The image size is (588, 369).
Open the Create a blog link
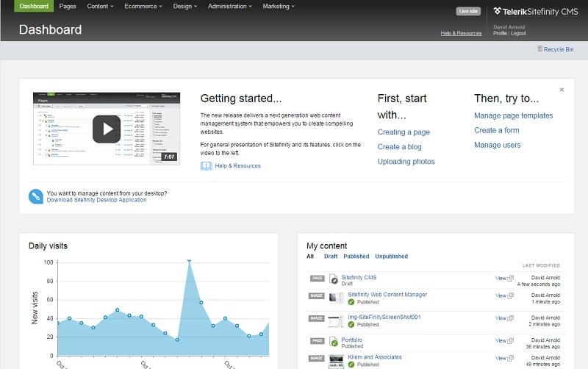pyautogui.click(x=399, y=146)
